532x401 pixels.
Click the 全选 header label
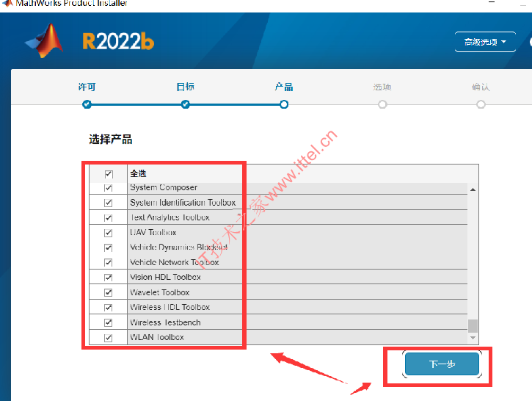tap(138, 173)
